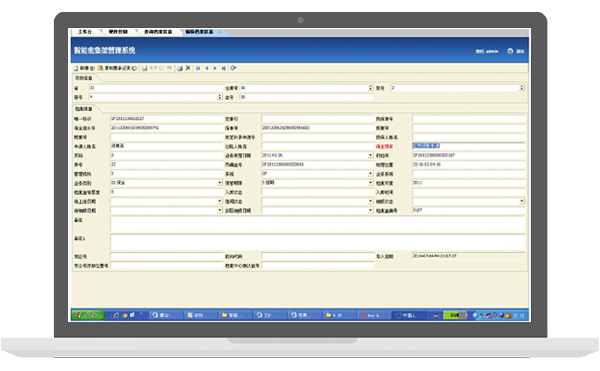Jump to the last record arrow icon
The image size is (600, 371).
coord(223,68)
